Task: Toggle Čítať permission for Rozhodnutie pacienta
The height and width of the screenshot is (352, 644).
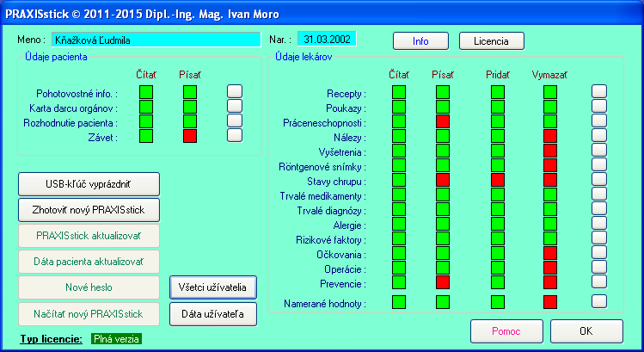Action: pyautogui.click(x=146, y=121)
